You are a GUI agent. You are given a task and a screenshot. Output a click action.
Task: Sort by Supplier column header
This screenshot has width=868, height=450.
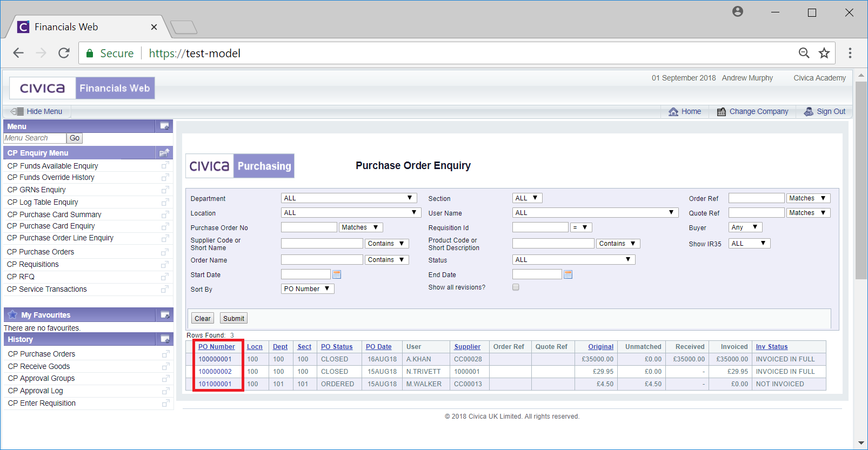tap(467, 347)
